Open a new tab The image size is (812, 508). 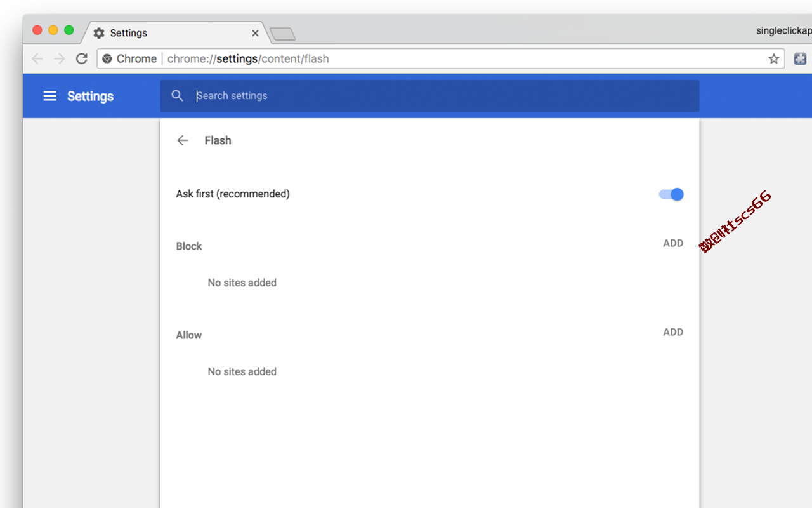click(x=282, y=34)
